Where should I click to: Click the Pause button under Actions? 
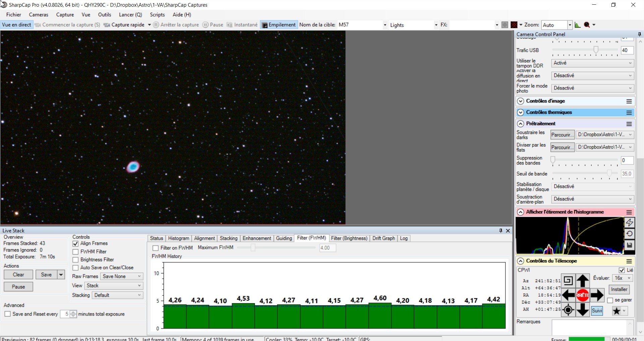point(18,287)
